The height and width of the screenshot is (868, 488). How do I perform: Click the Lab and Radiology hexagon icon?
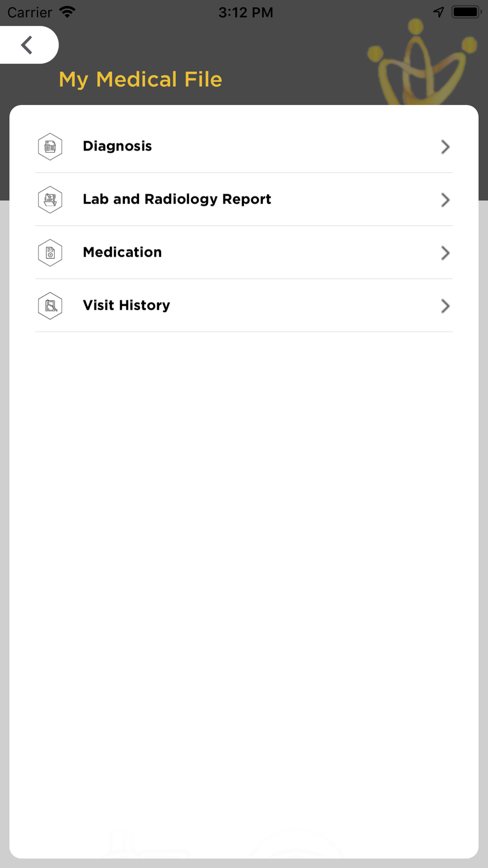(x=50, y=200)
